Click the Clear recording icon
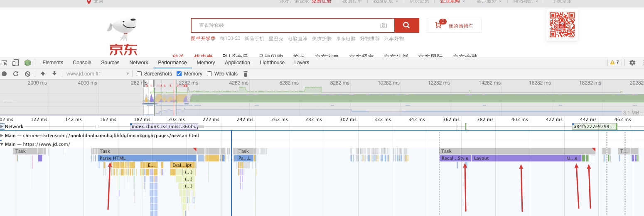The height and width of the screenshot is (216, 644). click(x=27, y=74)
